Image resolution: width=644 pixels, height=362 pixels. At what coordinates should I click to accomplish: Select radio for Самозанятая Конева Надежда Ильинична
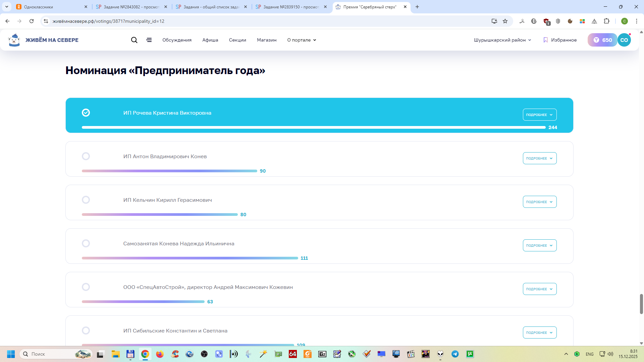(86, 243)
